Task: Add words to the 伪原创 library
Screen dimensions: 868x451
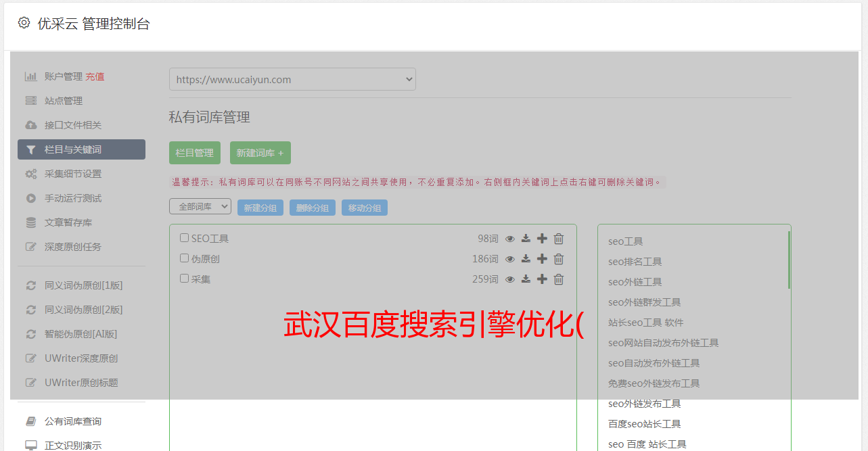Action: [x=542, y=259]
